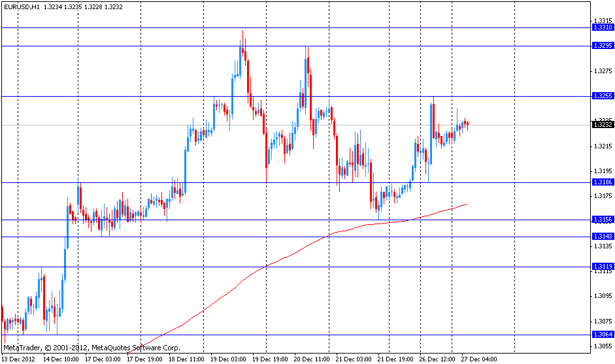The image size is (615, 364).
Task: Select the 21 Dec 03:00 time label
Action: tap(354, 359)
